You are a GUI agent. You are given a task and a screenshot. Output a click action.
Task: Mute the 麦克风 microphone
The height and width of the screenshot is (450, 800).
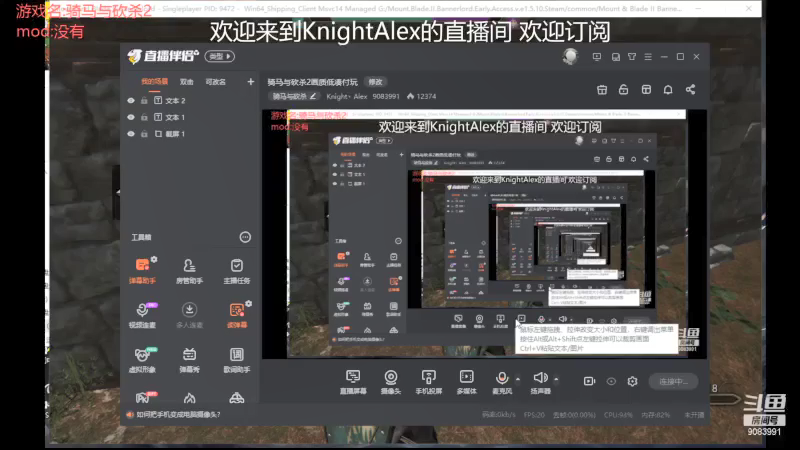[502, 382]
